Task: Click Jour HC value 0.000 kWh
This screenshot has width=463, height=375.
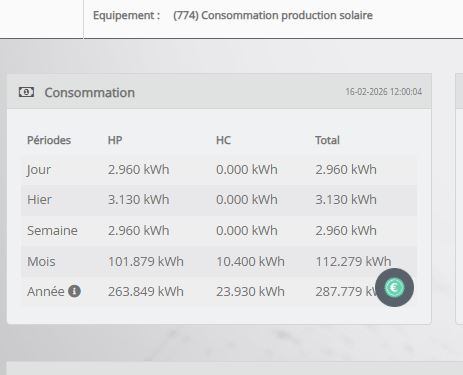Action: point(247,170)
